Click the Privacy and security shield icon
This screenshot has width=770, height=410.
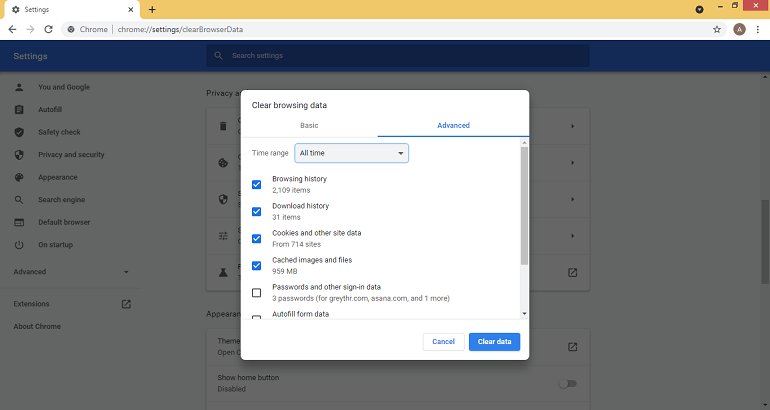point(19,155)
